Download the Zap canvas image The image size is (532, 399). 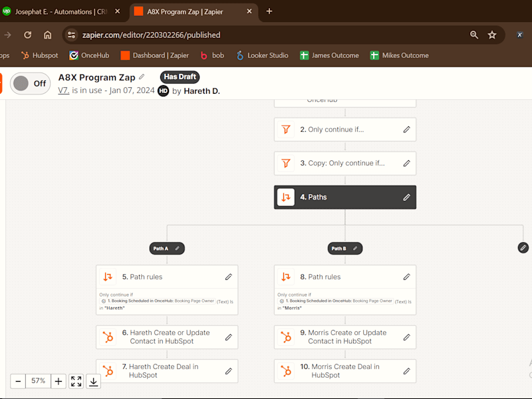click(93, 381)
